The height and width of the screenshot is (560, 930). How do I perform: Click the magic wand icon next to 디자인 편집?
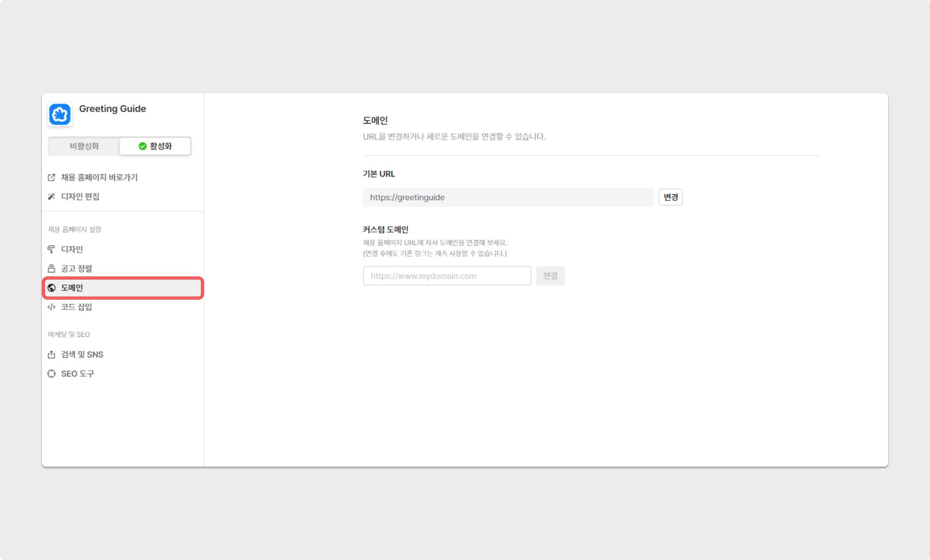52,197
